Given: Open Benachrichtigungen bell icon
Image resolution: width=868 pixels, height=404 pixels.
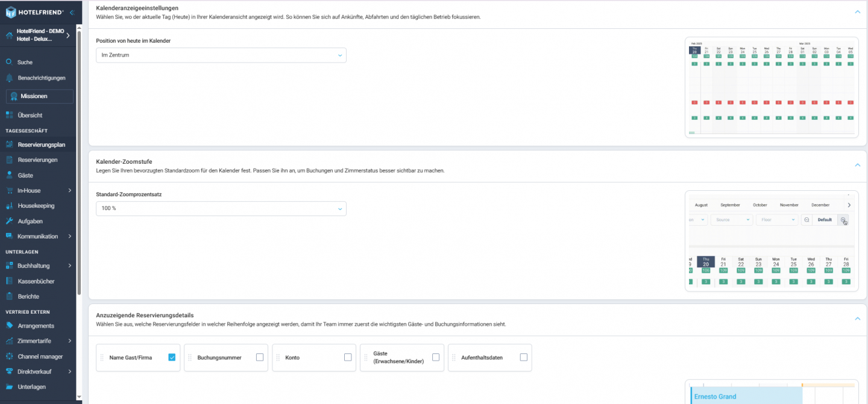Looking at the screenshot, I should point(9,78).
